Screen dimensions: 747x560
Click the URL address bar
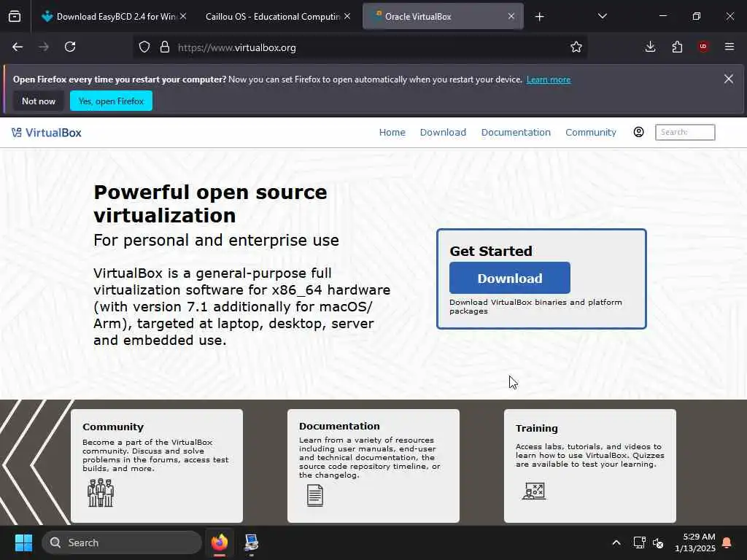tap(362, 47)
